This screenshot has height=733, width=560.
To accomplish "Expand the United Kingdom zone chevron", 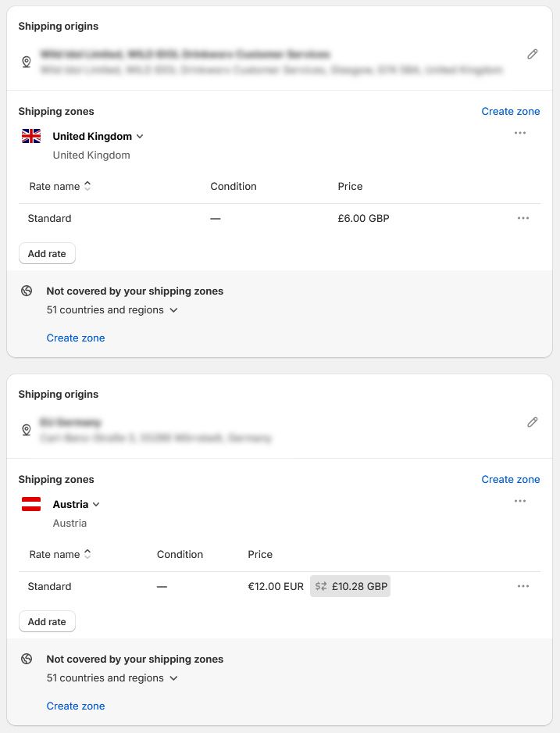I will pos(140,136).
